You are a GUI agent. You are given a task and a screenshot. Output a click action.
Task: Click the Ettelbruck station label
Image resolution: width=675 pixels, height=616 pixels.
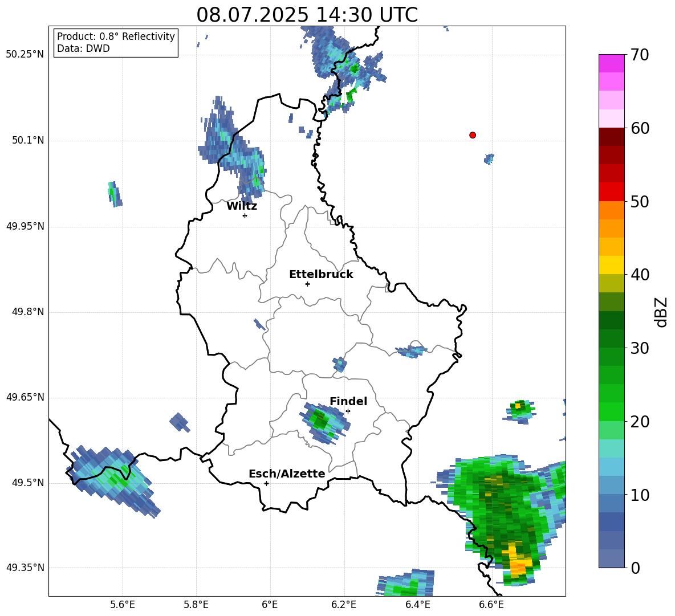coord(321,275)
